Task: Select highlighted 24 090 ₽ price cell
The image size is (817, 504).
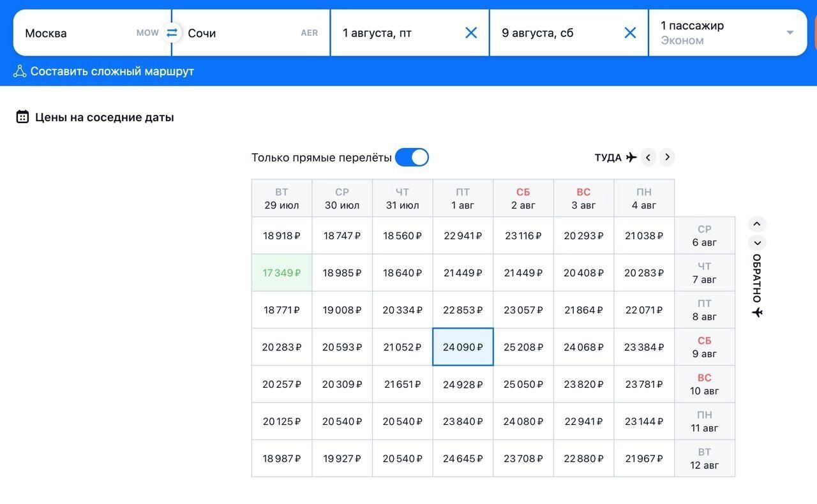Action: click(463, 347)
